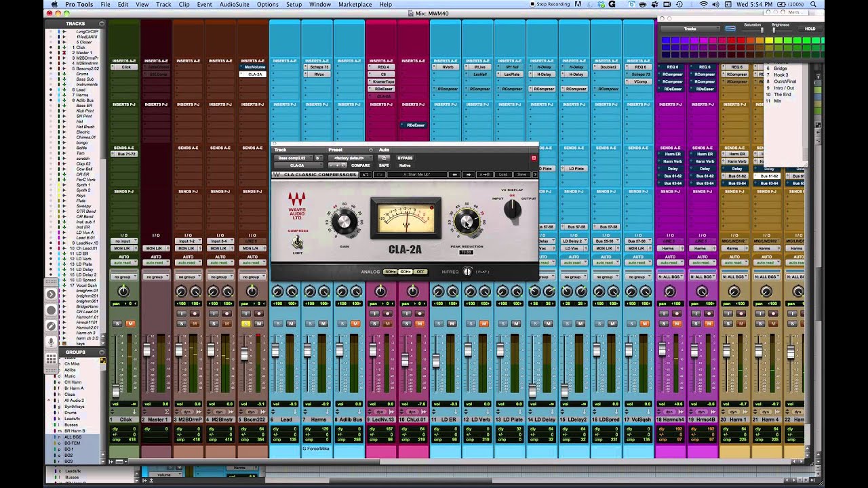Open the insert position 'b' selector
The width and height of the screenshot is (868, 488).
(319, 158)
